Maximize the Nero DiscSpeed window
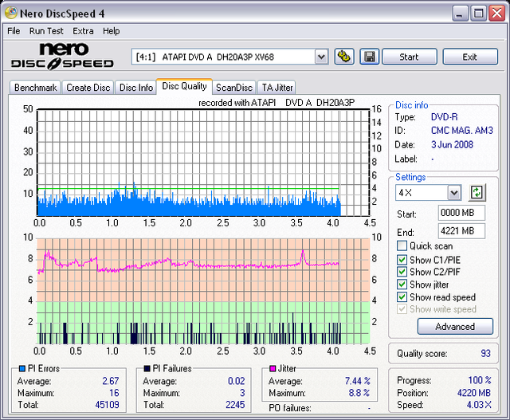This screenshot has width=510, height=420. pyautogui.click(x=478, y=14)
